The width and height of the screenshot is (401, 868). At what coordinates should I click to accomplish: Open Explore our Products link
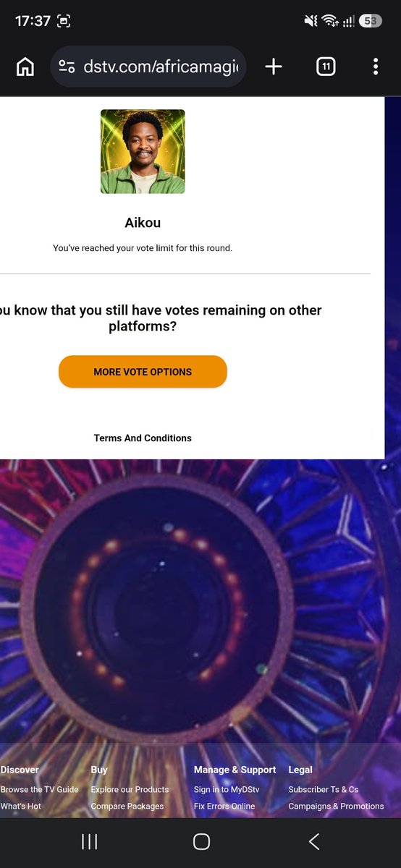[x=130, y=789]
